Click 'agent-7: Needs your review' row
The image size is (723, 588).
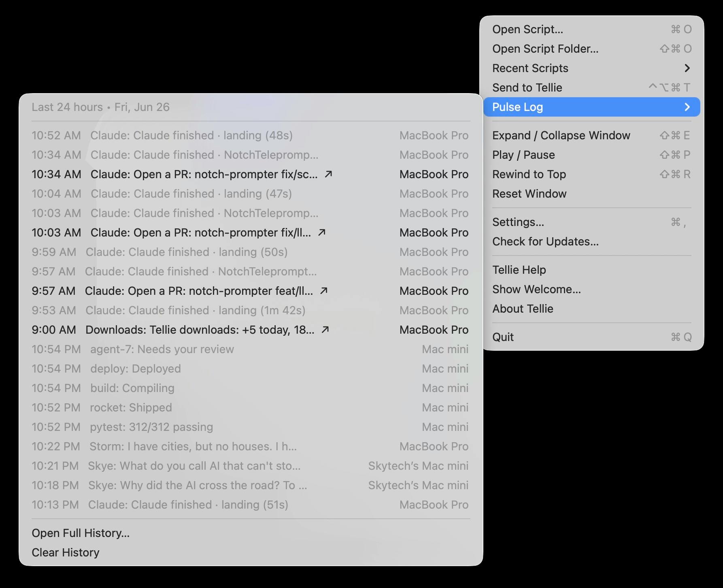point(251,349)
